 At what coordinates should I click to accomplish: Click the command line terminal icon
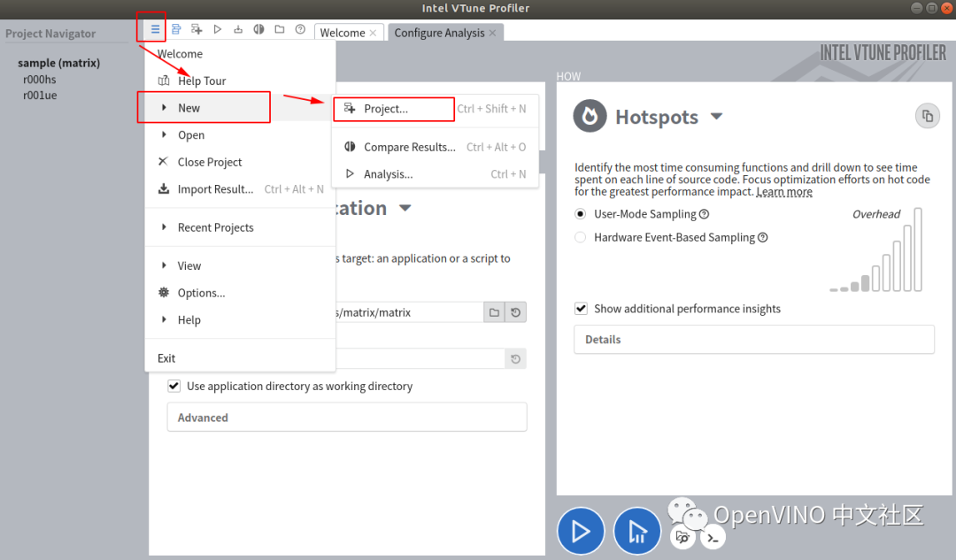click(713, 538)
